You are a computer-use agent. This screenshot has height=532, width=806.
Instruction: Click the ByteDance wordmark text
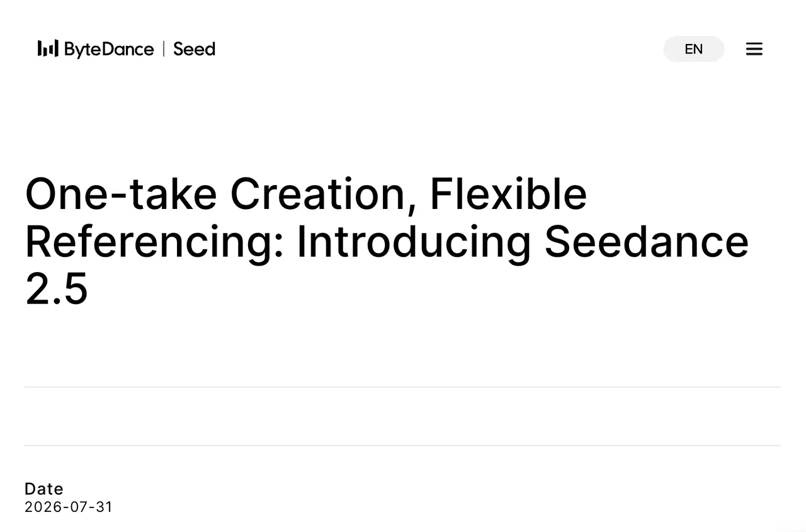[109, 49]
